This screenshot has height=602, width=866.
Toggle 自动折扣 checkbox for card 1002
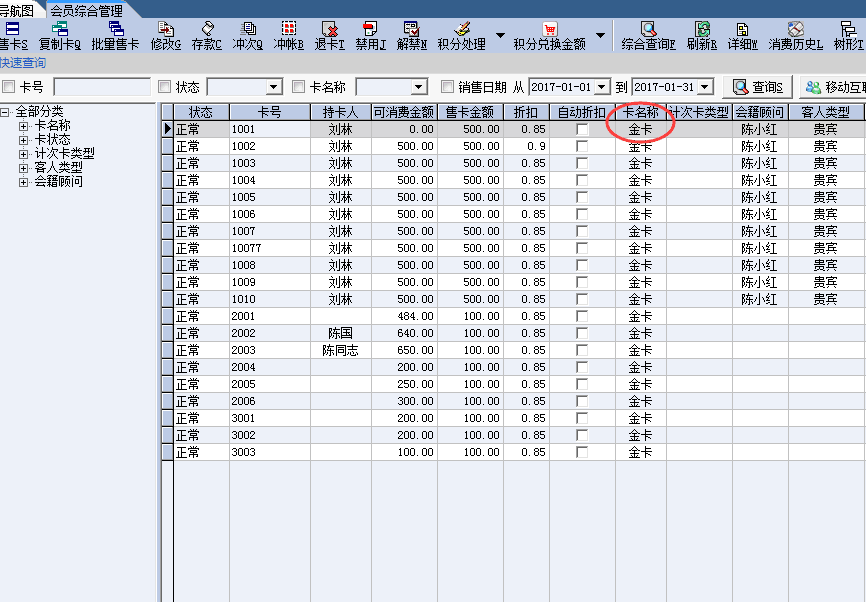582,146
